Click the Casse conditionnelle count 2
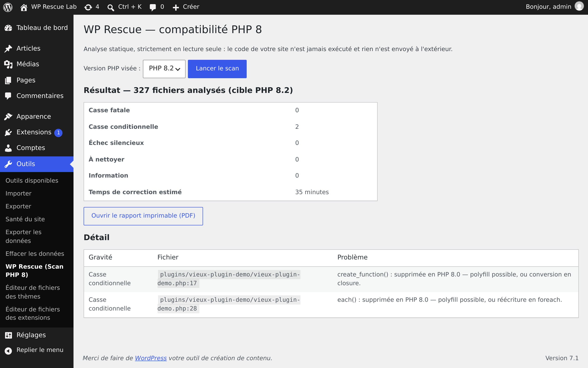This screenshot has width=588, height=368. [x=297, y=127]
